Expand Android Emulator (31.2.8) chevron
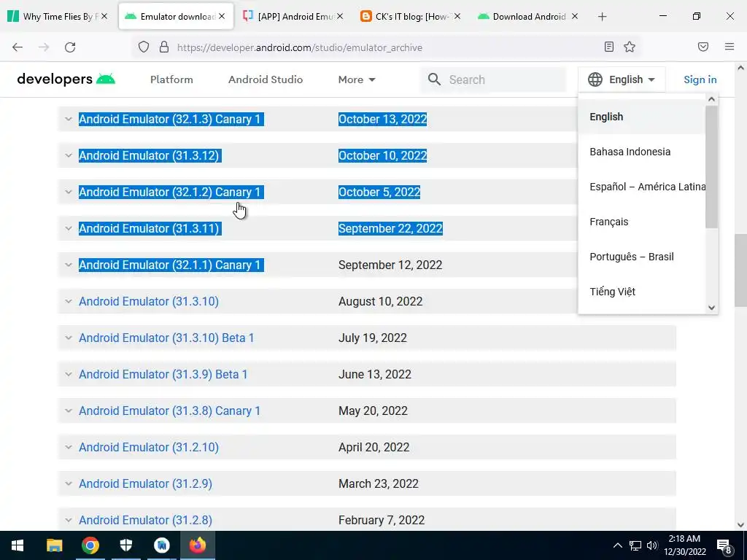The width and height of the screenshot is (747, 560). [x=69, y=520]
